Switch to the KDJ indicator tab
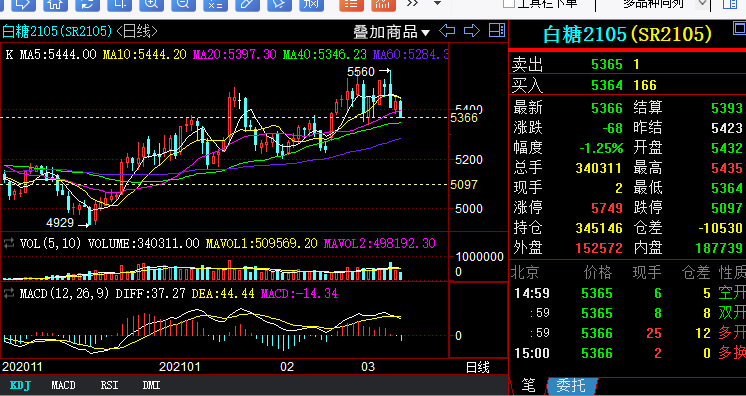The height and width of the screenshot is (396, 746). 20,385
